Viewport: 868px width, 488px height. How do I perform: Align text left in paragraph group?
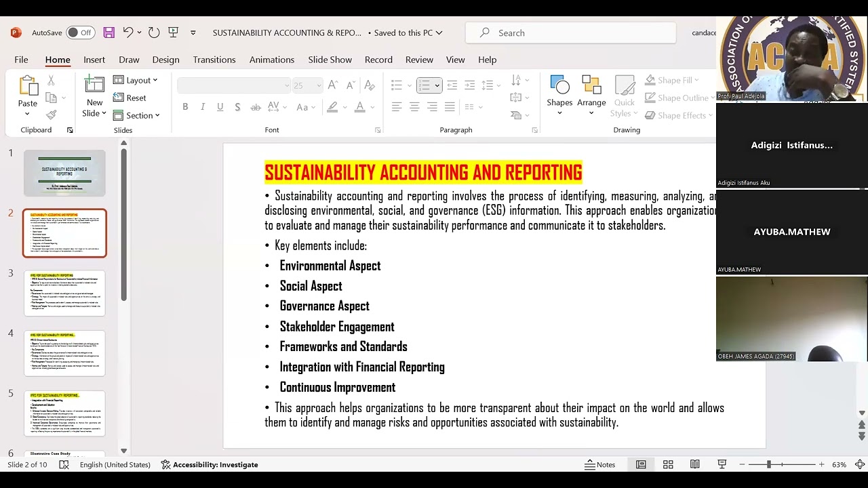[x=397, y=107]
